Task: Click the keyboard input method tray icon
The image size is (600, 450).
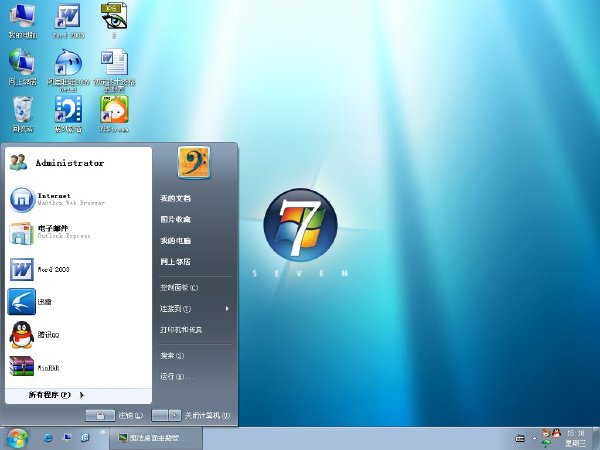Action: [x=520, y=438]
